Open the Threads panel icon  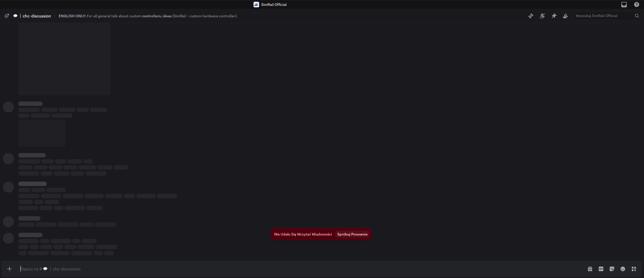tap(531, 16)
